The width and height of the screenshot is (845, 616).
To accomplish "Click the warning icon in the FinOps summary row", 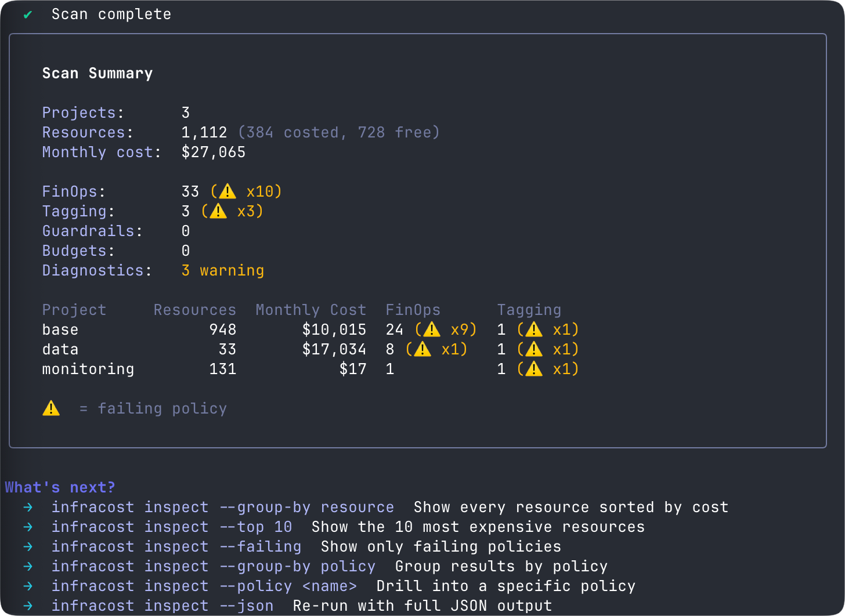I will [x=228, y=191].
